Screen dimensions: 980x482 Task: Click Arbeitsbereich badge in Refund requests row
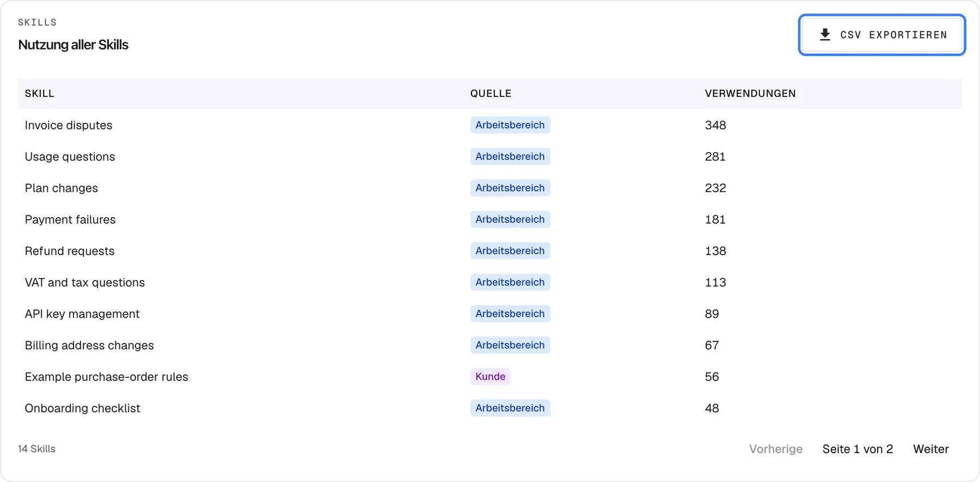[510, 251]
